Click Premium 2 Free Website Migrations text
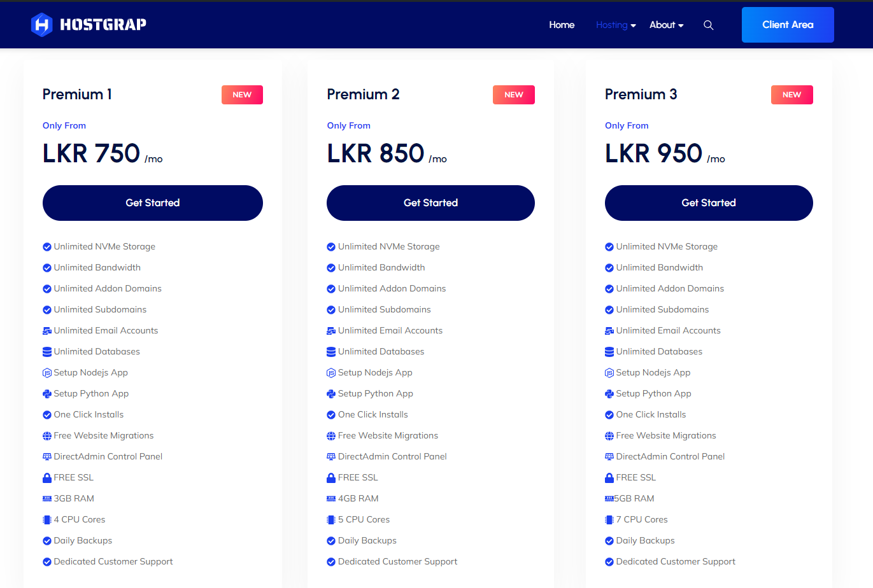 (388, 436)
